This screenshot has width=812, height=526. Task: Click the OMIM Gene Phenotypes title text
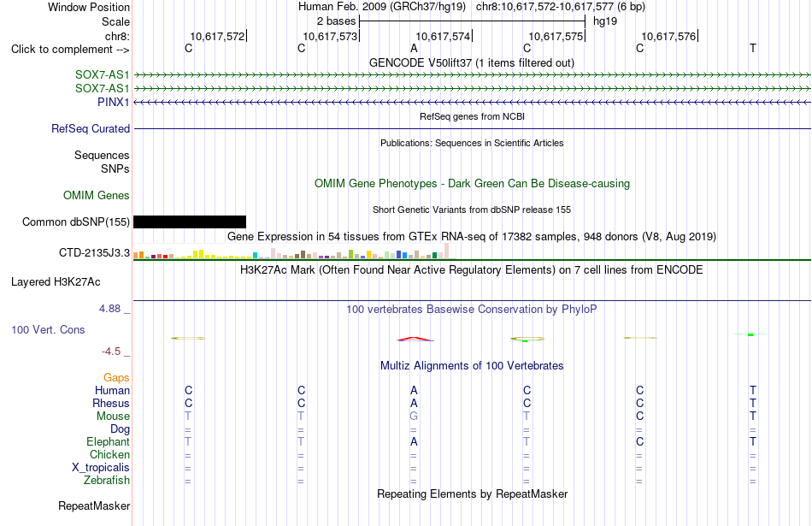tap(472, 183)
